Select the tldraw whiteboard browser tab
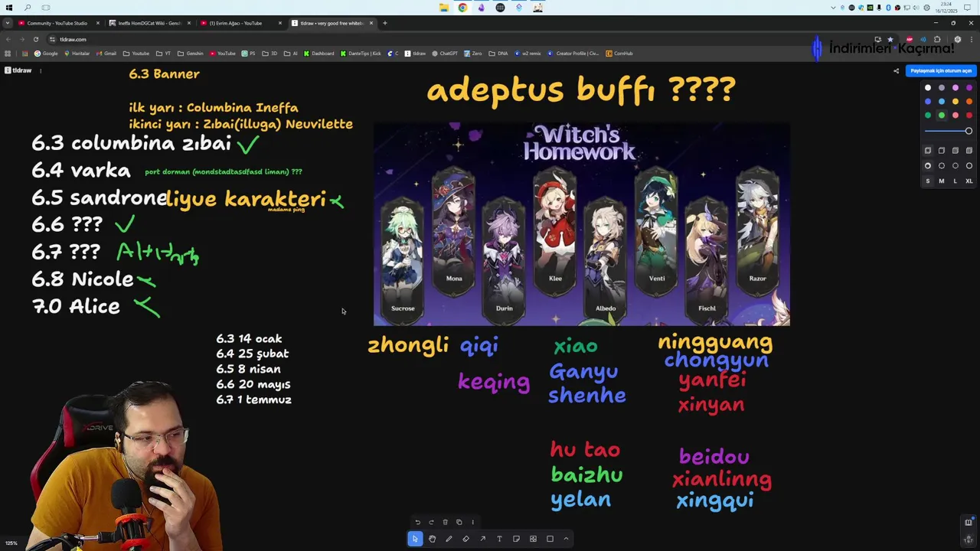This screenshot has height=551, width=980. click(332, 23)
